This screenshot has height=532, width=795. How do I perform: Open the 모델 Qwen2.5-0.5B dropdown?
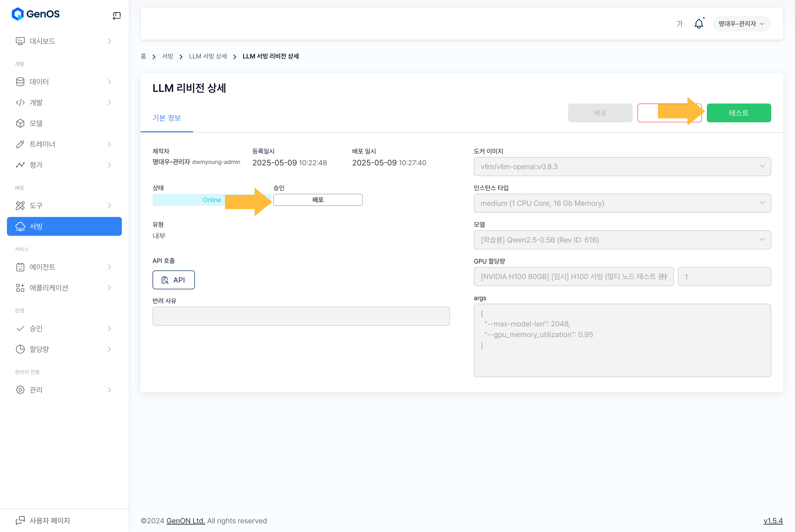point(622,240)
